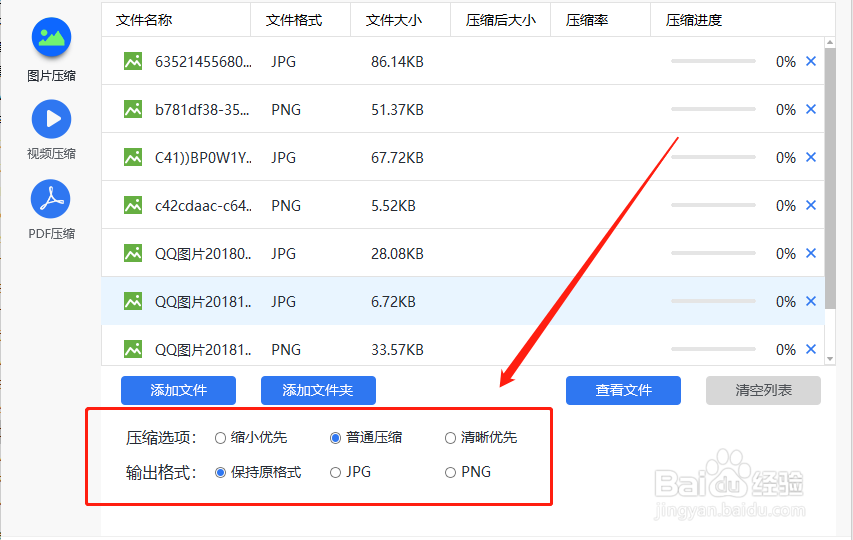Click image icon of 6.72KB QQ图片 file
This screenshot has width=853, height=540.
click(x=133, y=301)
